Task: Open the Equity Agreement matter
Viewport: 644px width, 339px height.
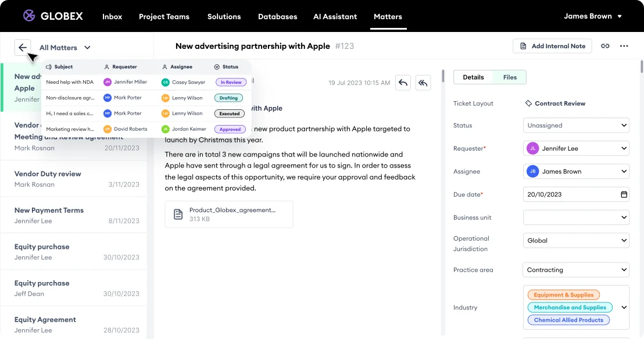Action: pyautogui.click(x=74, y=323)
